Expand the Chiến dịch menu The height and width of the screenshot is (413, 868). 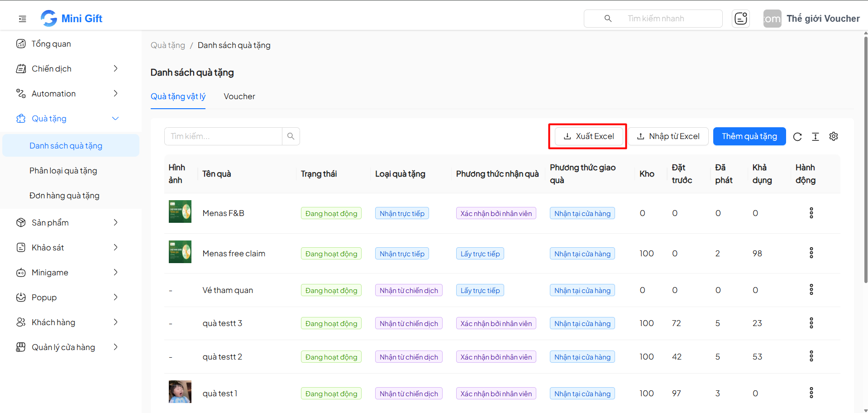[x=70, y=69]
